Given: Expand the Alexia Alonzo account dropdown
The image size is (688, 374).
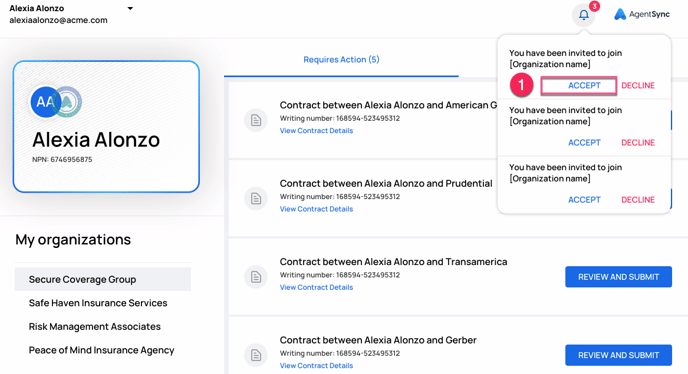Looking at the screenshot, I should pyautogui.click(x=130, y=8).
